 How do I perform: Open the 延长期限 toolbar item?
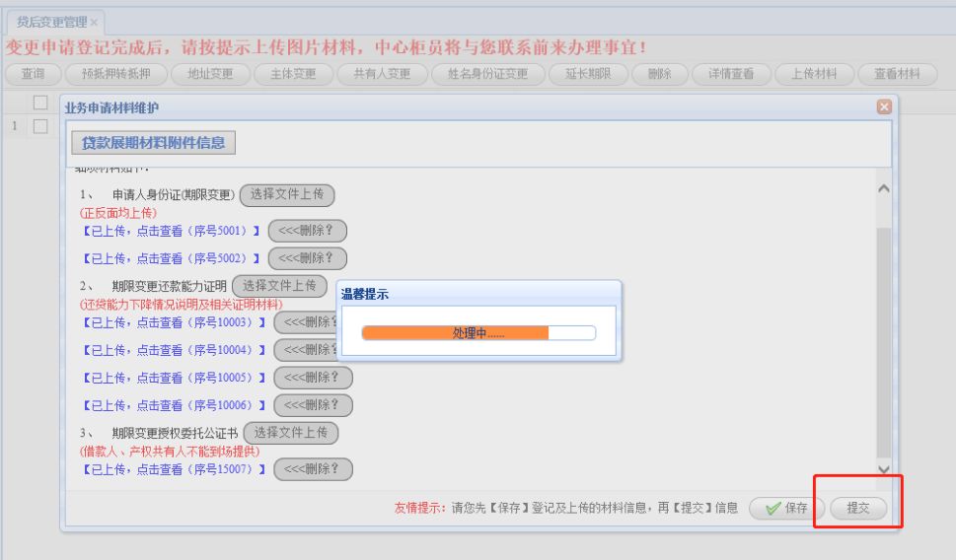(x=588, y=74)
